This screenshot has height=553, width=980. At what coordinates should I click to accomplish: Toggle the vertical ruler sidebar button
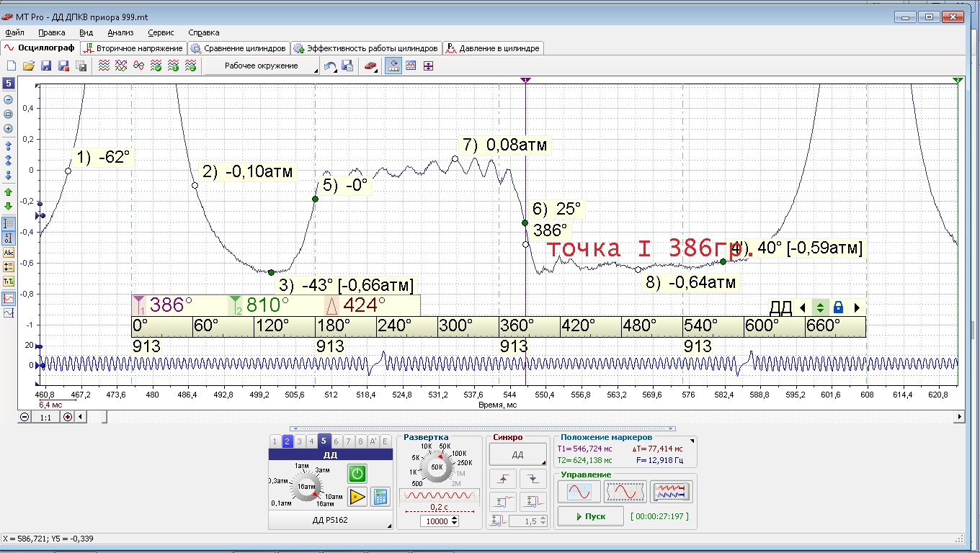coord(9,224)
